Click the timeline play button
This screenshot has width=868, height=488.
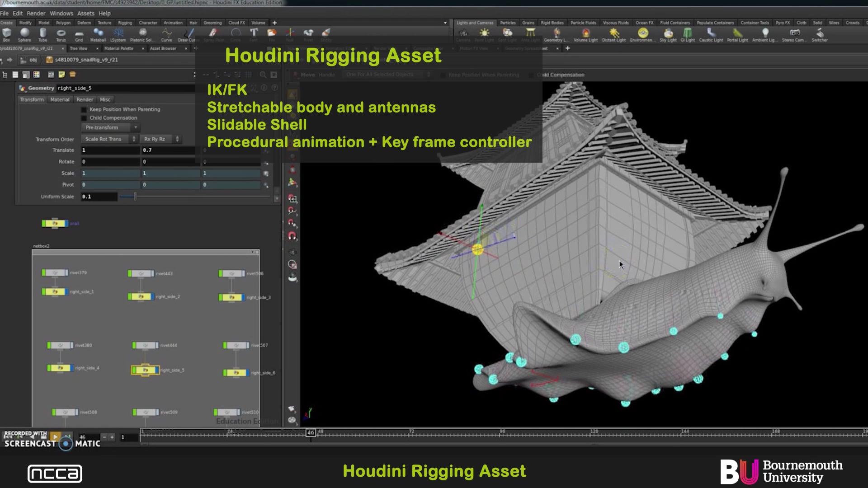[x=55, y=436]
